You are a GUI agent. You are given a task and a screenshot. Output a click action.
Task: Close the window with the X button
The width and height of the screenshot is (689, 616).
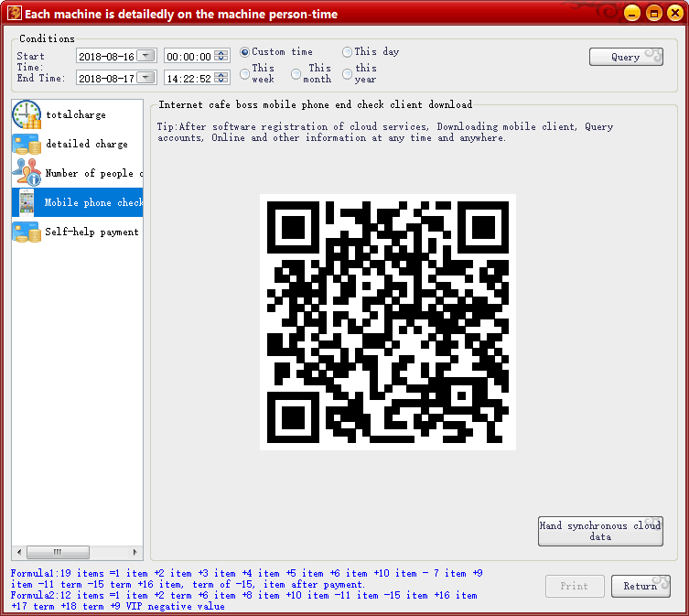coord(675,13)
